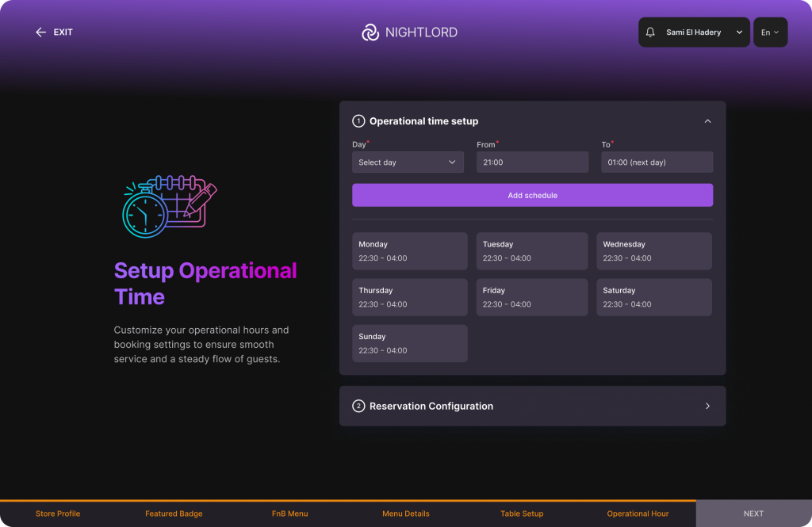Screen dimensions: 812x527
Task: Select the Wednesday schedule card
Action: [654, 251]
